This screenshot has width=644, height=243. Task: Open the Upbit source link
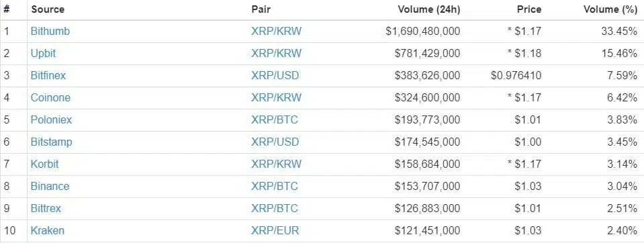coord(43,53)
